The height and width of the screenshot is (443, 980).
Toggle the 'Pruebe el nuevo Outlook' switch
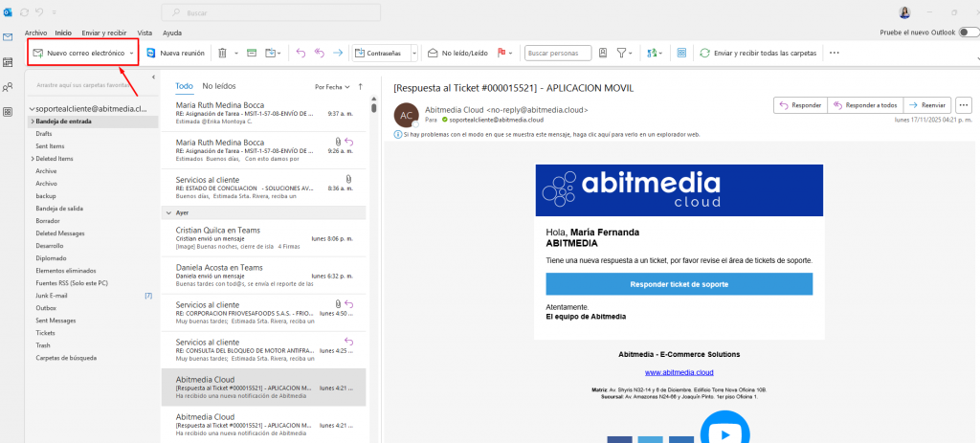pyautogui.click(x=968, y=32)
